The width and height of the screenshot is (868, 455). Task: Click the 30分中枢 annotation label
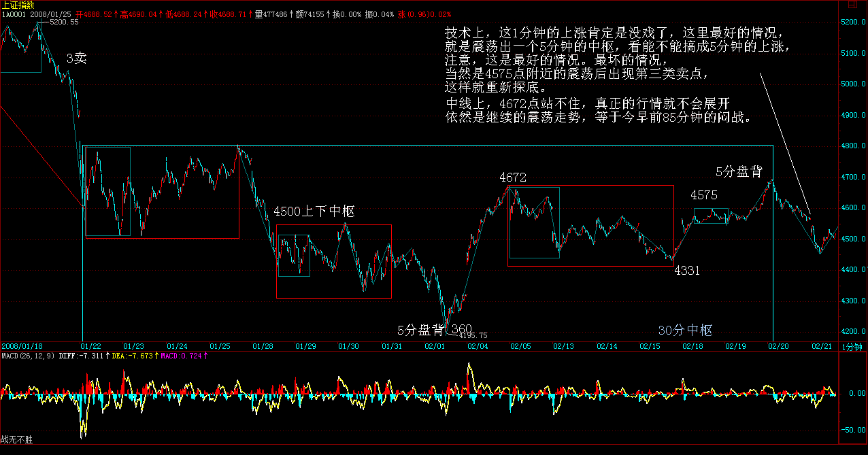click(685, 331)
